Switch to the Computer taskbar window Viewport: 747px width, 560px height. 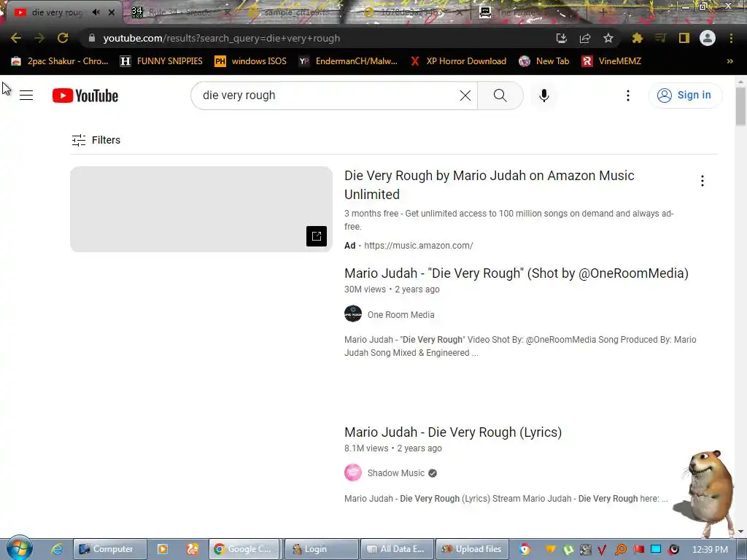(x=109, y=549)
